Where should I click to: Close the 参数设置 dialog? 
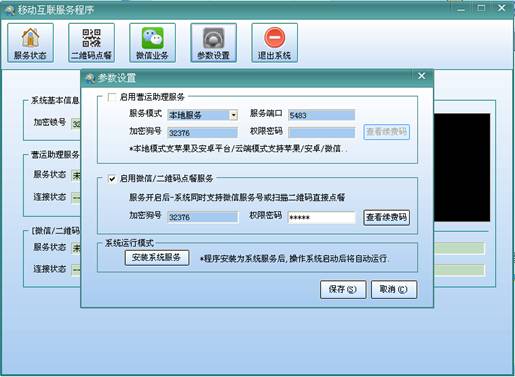(x=422, y=76)
